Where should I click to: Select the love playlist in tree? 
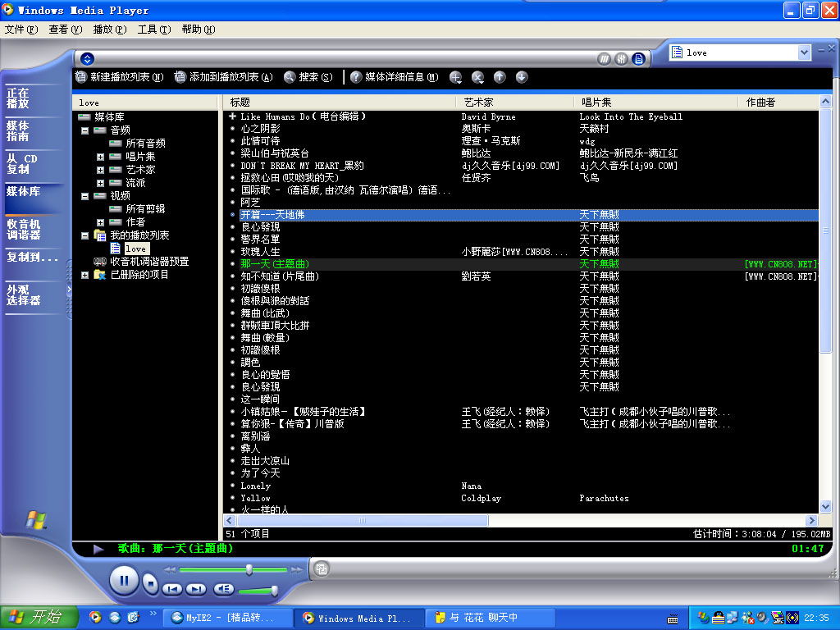coord(135,249)
